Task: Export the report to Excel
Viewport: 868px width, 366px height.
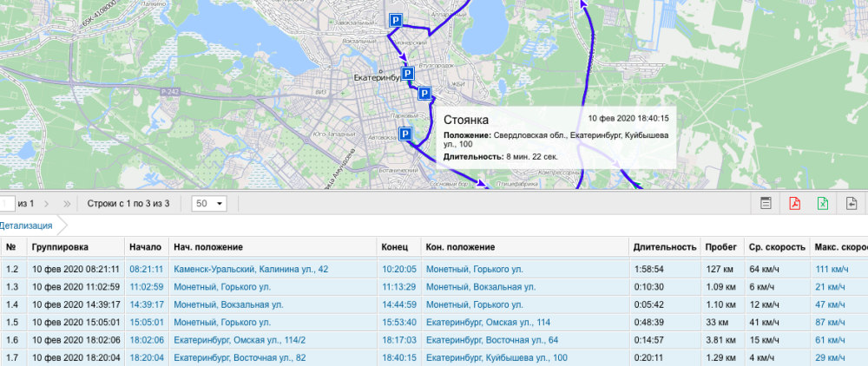Action: pyautogui.click(x=822, y=204)
